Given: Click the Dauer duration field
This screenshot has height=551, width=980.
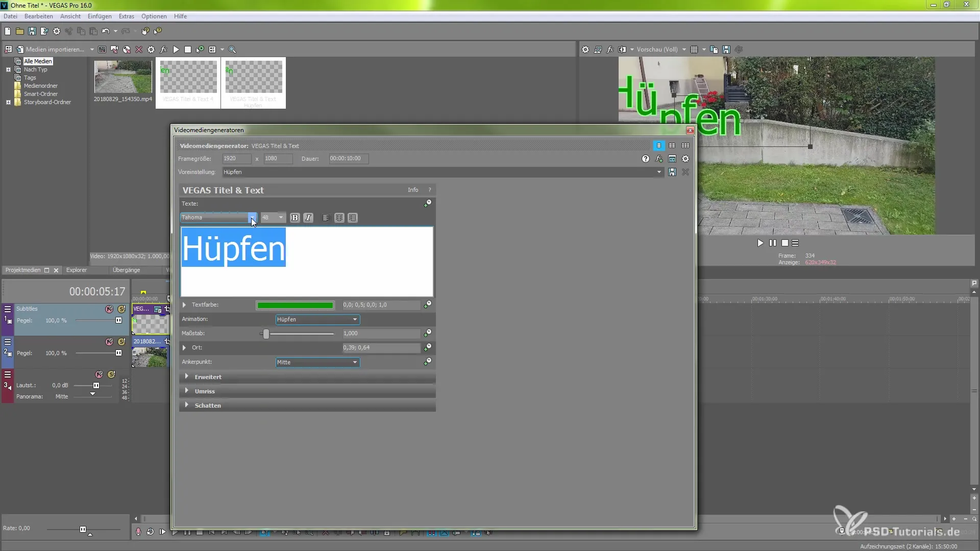Looking at the screenshot, I should (348, 159).
